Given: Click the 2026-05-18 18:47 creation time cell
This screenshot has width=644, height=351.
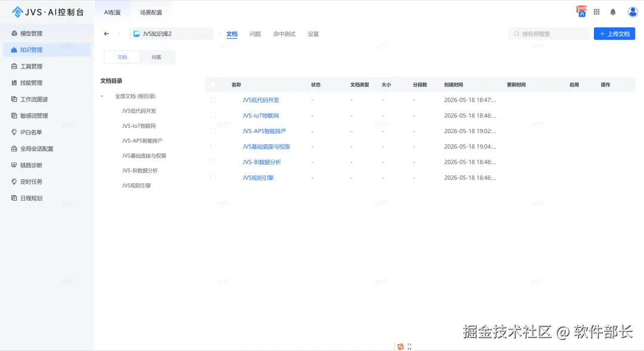Looking at the screenshot, I should pyautogui.click(x=470, y=100).
